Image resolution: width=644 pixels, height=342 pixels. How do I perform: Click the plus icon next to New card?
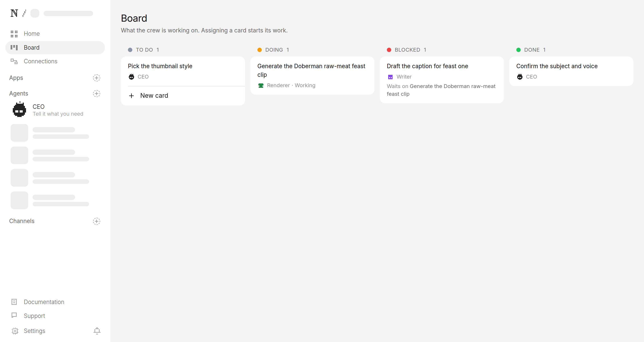(x=131, y=96)
